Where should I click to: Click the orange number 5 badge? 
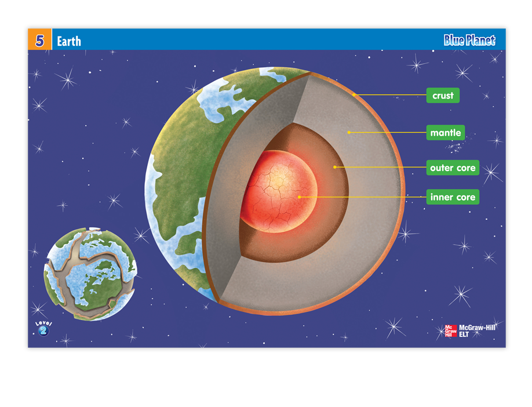pyautogui.click(x=39, y=39)
